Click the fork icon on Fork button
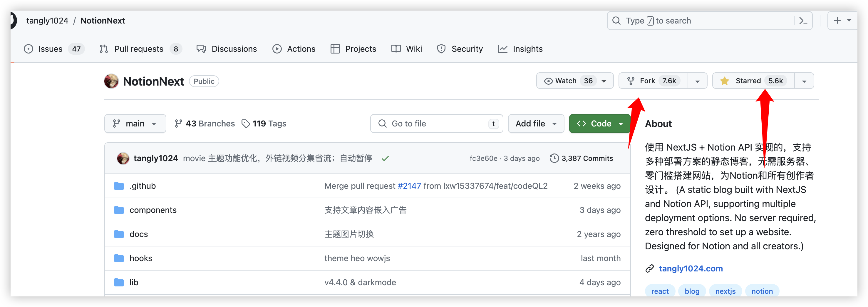 (631, 81)
